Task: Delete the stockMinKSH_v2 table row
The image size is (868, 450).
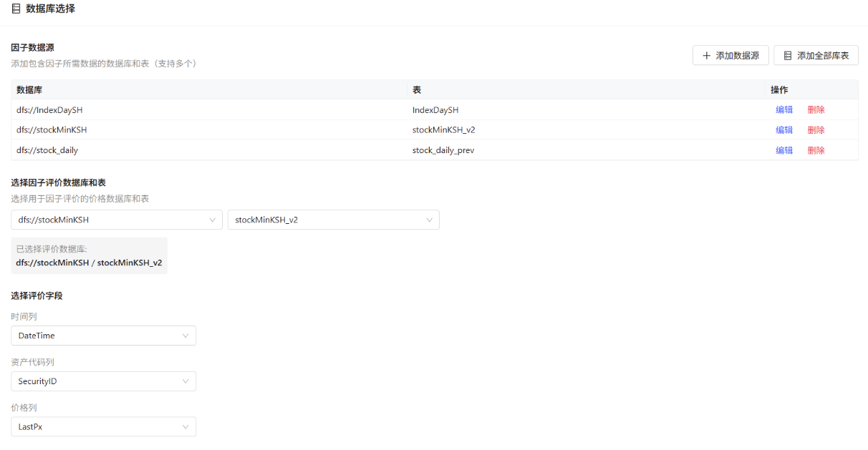Action: (x=816, y=130)
